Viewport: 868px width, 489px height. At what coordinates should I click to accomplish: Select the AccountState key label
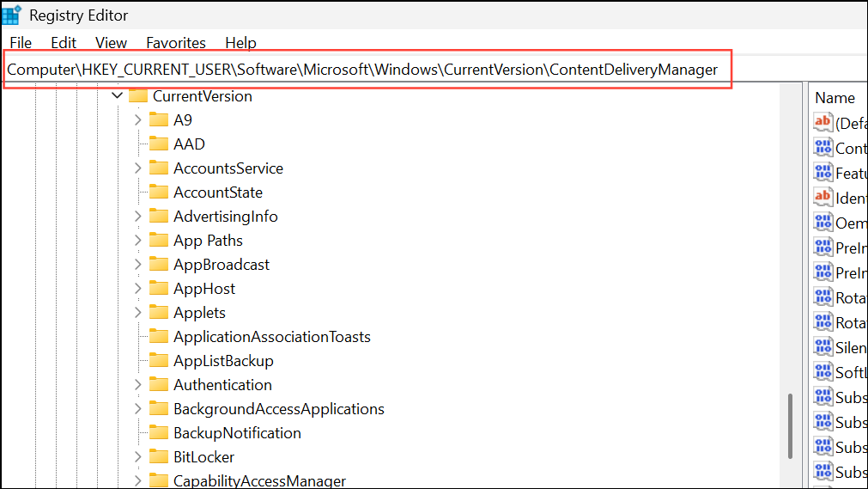pos(218,193)
